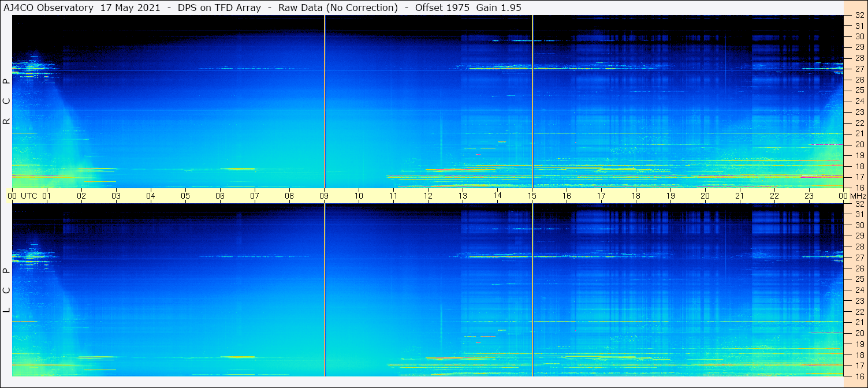Click Raw Data (No Correction) in title

(338, 8)
